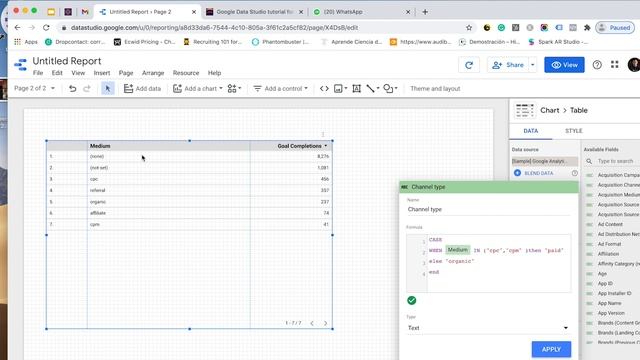Image resolution: width=640 pixels, height=360 pixels.
Task: Select the App ID field
Action: [605, 283]
